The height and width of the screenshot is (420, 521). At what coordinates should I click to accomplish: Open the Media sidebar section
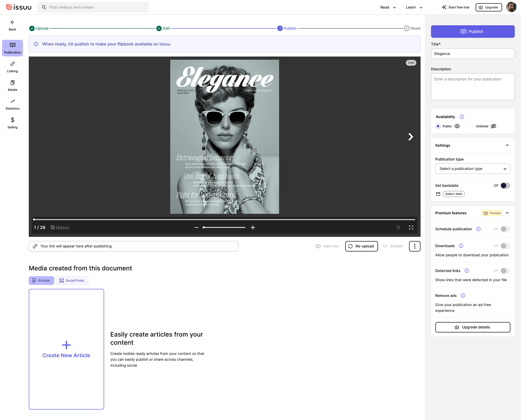coord(12,86)
